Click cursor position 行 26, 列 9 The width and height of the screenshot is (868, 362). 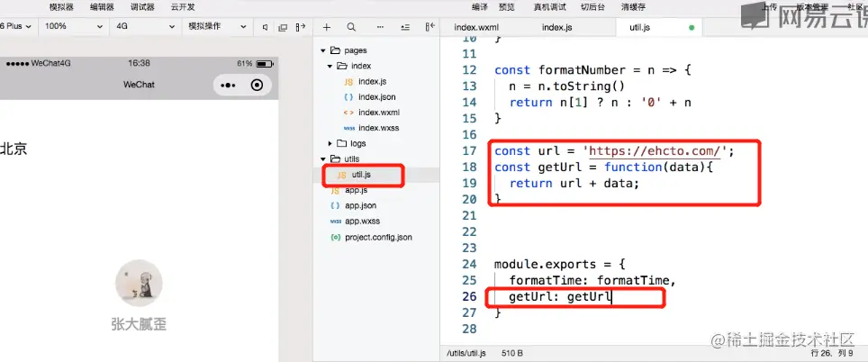(831, 353)
